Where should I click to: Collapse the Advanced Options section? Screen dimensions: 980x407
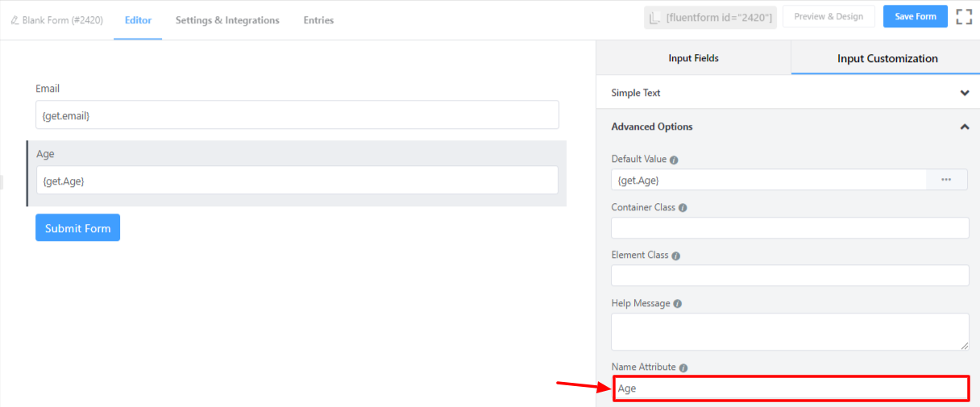[x=965, y=127]
